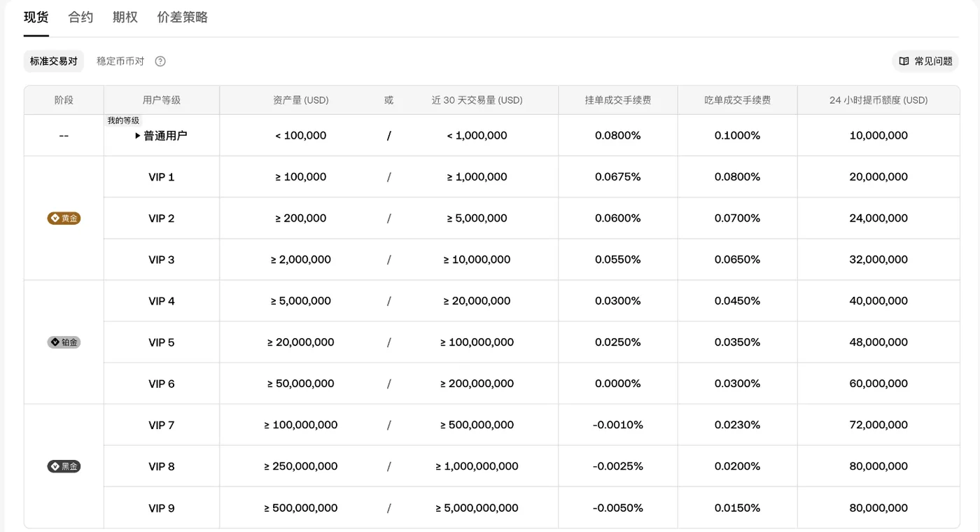Click the 吃单成交手续费 column header
The height and width of the screenshot is (532, 980).
click(737, 100)
